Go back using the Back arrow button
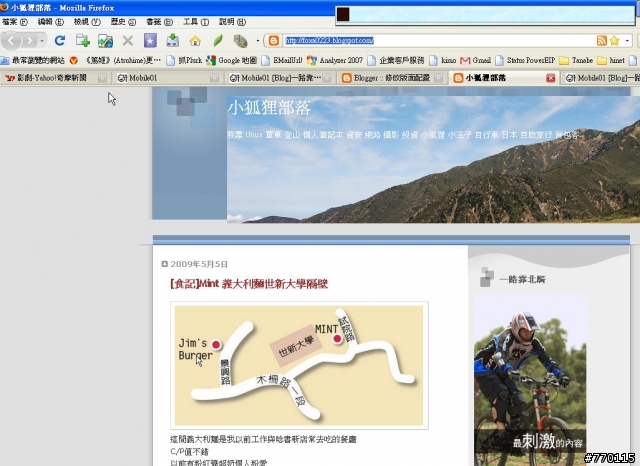The image size is (640, 466). (11, 40)
